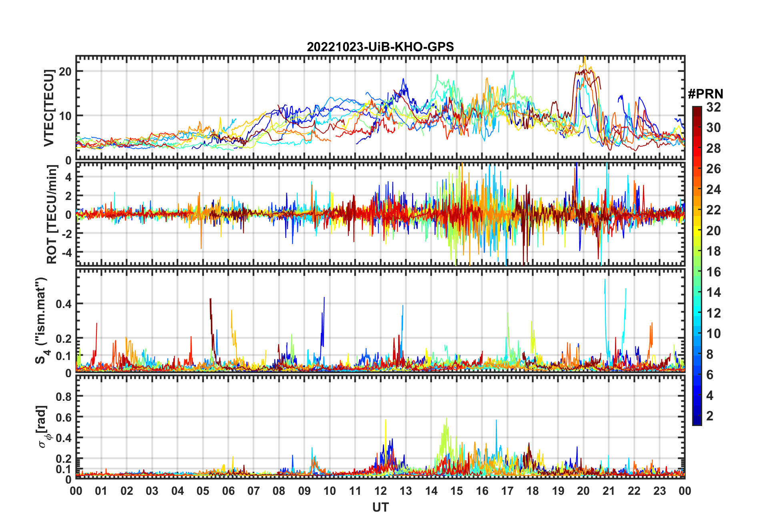
Task: Click the #PRN colorbar title
Action: coord(705,94)
